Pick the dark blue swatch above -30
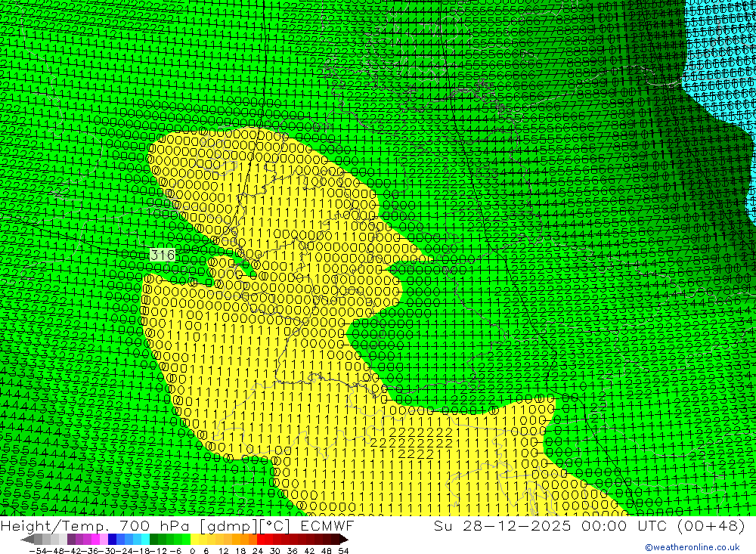 point(113,540)
